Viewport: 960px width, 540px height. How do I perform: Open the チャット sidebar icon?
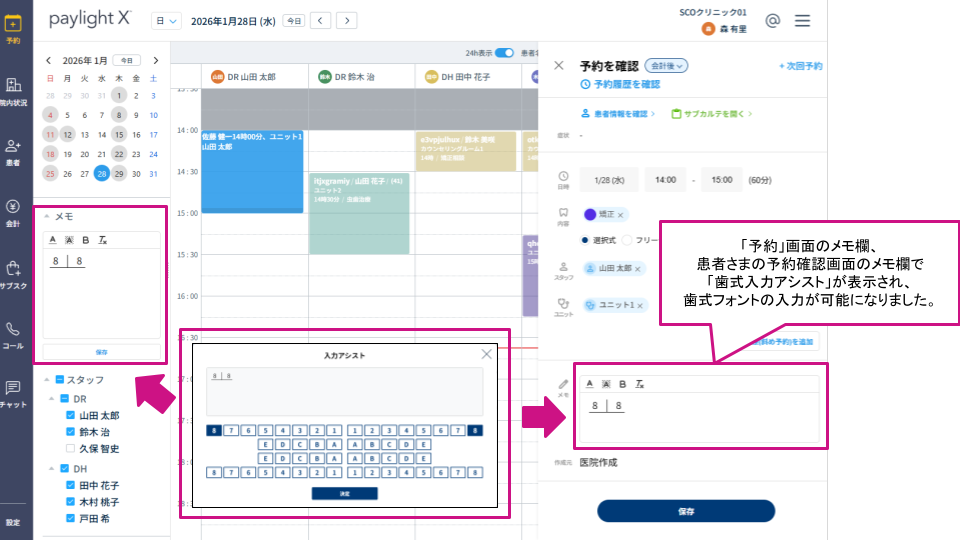[13, 394]
